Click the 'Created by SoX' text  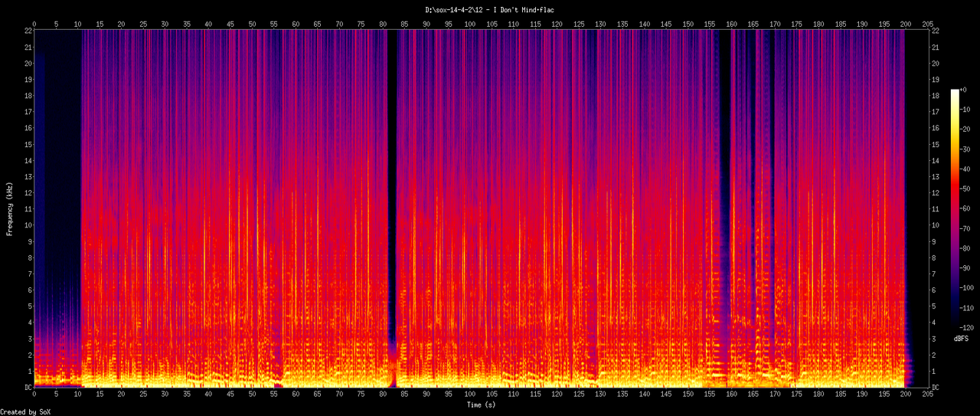[x=25, y=412]
